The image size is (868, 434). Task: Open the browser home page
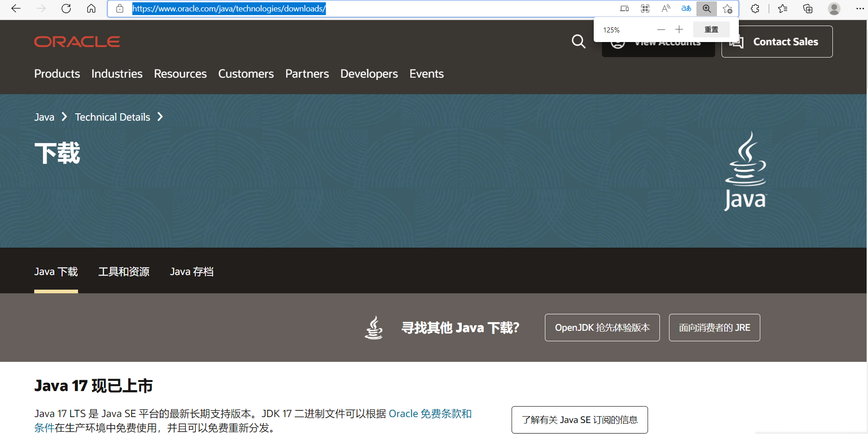click(91, 9)
